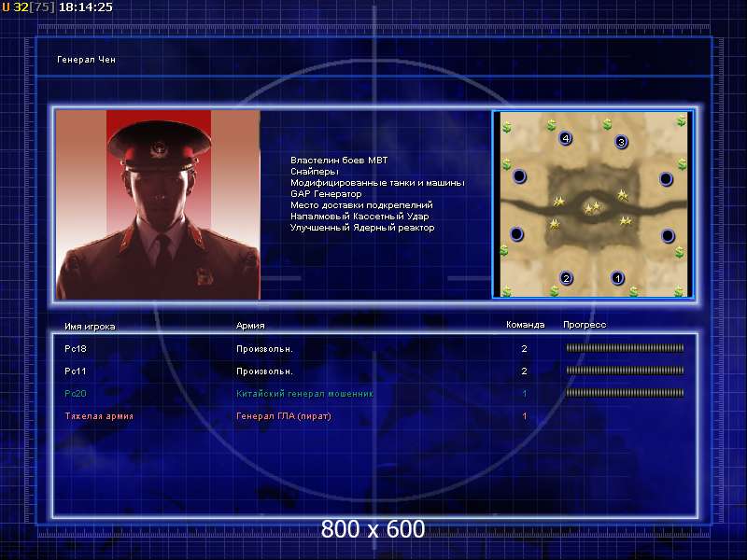The width and height of the screenshot is (747, 560).
Task: Click the dollar icon in the map's top-right corner
Action: point(682,121)
